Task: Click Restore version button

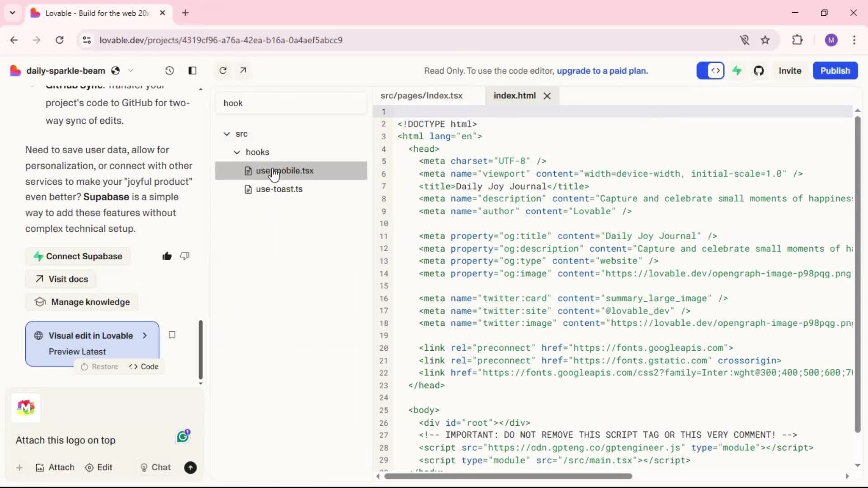Action: point(99,366)
